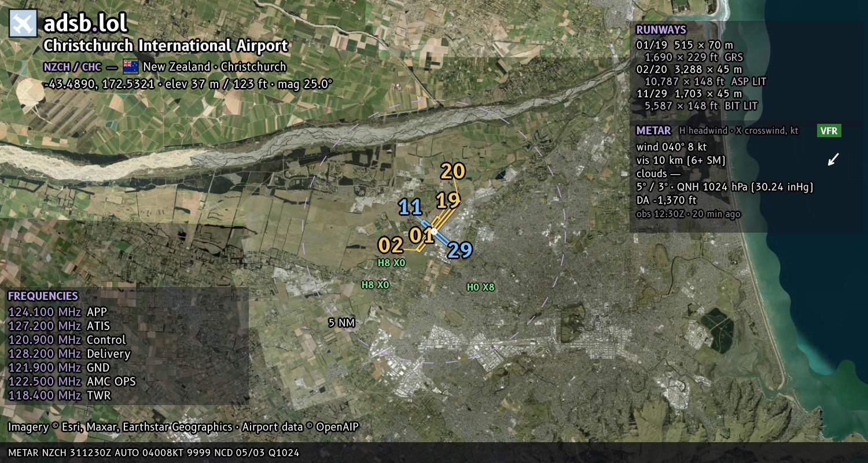
Task: Select the 'adsb.lol' site title
Action: pos(86,24)
